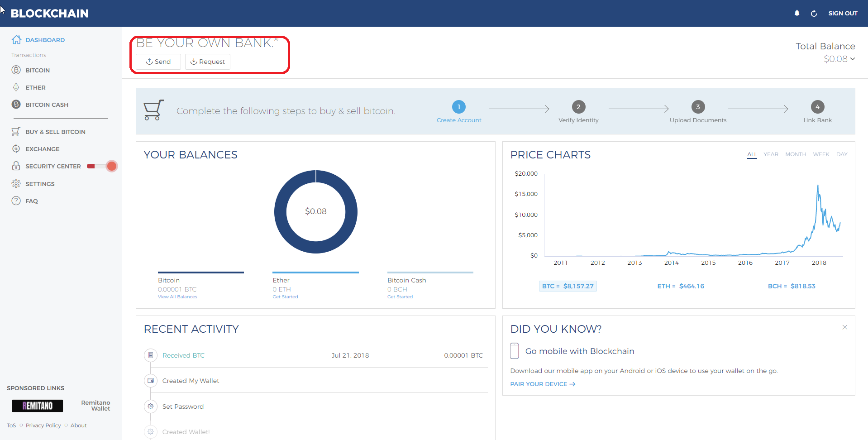Close the Did You Know panel
868x440 pixels.
tap(844, 327)
